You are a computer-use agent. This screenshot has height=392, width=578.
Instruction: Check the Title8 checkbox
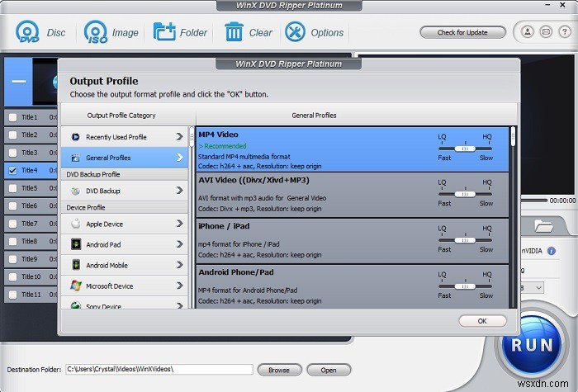tap(12, 241)
